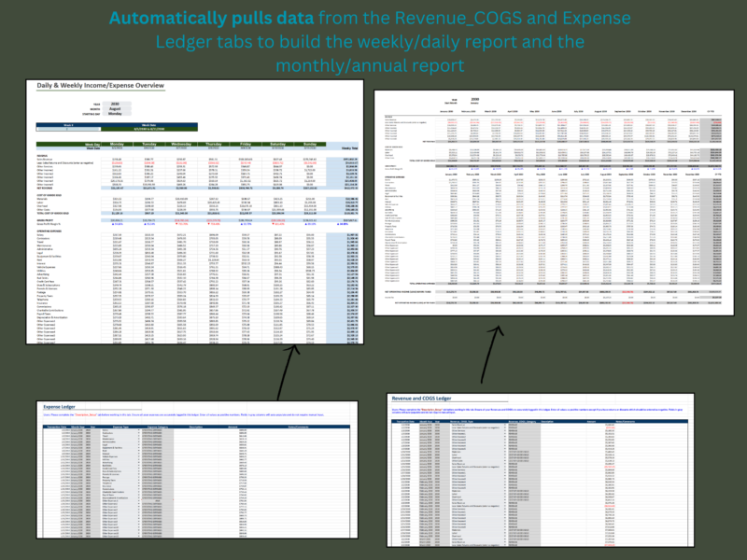Image resolution: width=747 pixels, height=560 pixels.
Task: Click the Saturday column header
Action: click(277, 144)
